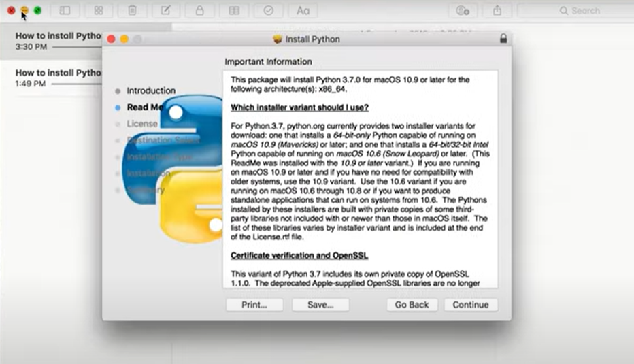Minimize the Notes window with yellow button
Viewport: 634px width, 364px height.
tap(24, 10)
